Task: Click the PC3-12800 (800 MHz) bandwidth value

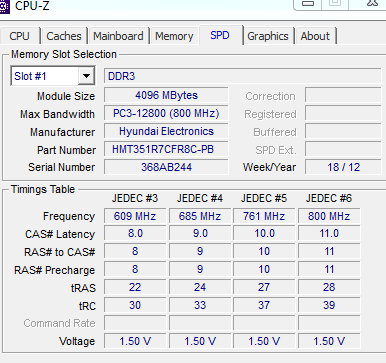Action: click(166, 113)
